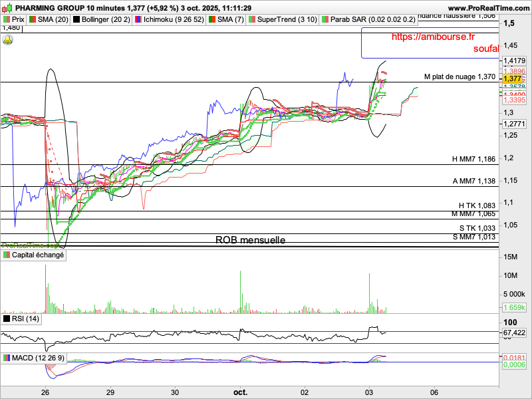
Task: Open the RSI (14) panel label
Action: pyautogui.click(x=21, y=319)
